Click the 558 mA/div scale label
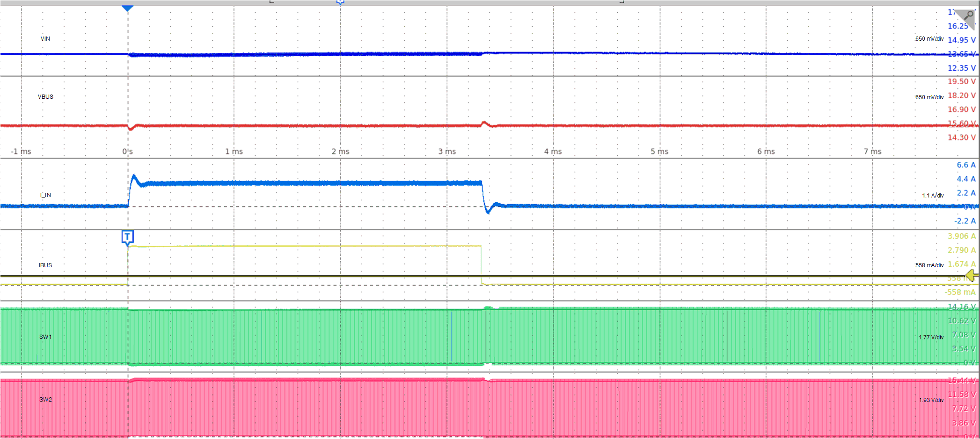 (x=929, y=265)
